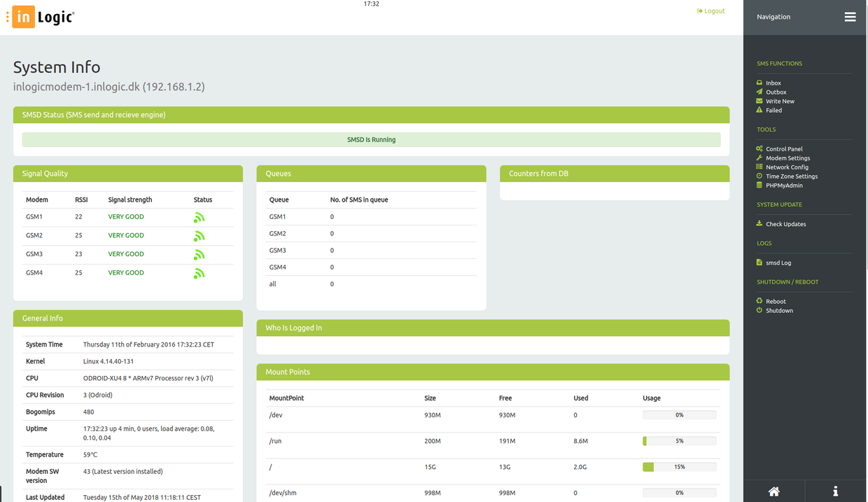Click the GSM4 signal status icon
This screenshot has width=868, height=502.
click(199, 274)
